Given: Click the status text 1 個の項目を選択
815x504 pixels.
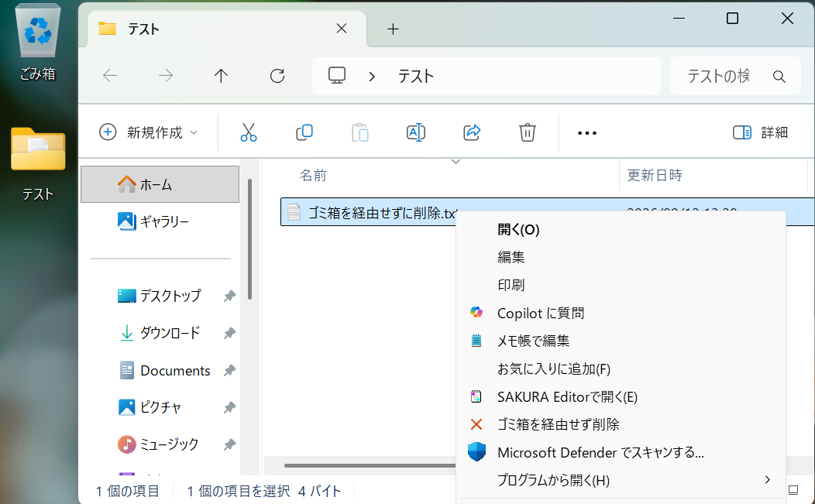Looking at the screenshot, I should click(x=239, y=491).
